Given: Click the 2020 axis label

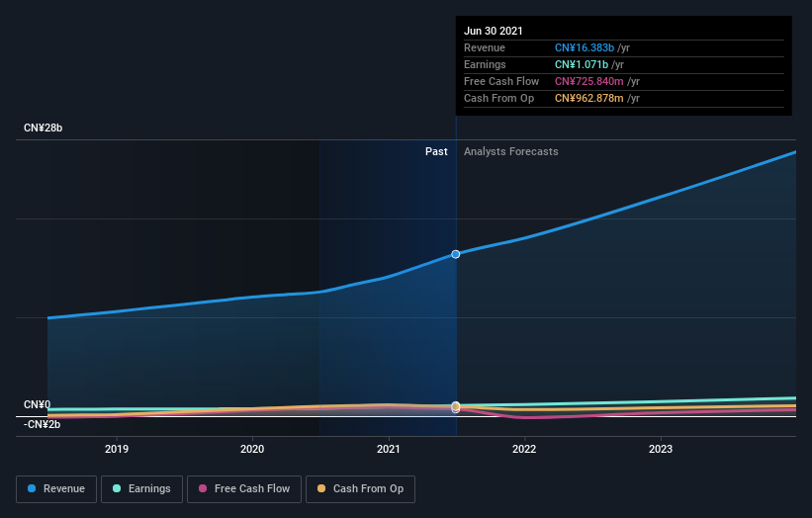Looking at the screenshot, I should tap(252, 449).
